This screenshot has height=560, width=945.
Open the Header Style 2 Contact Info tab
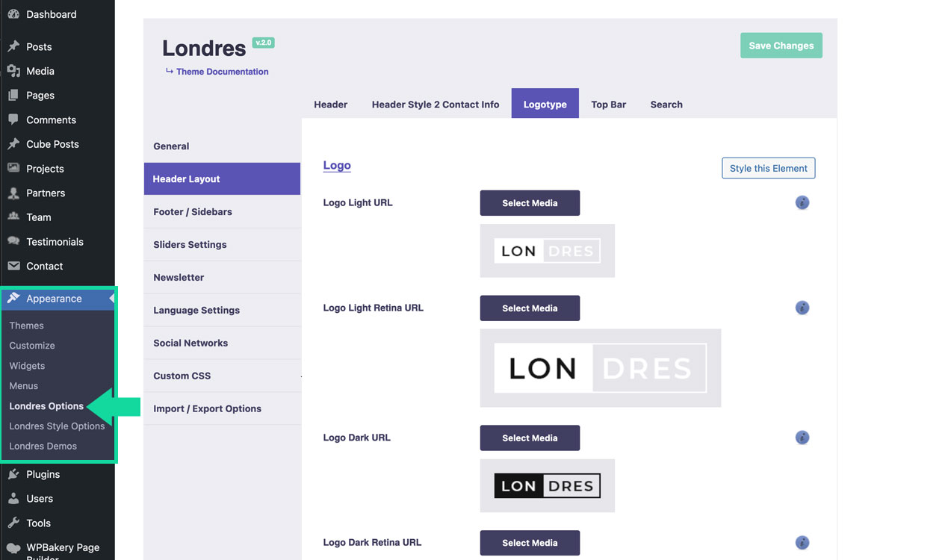(x=436, y=105)
